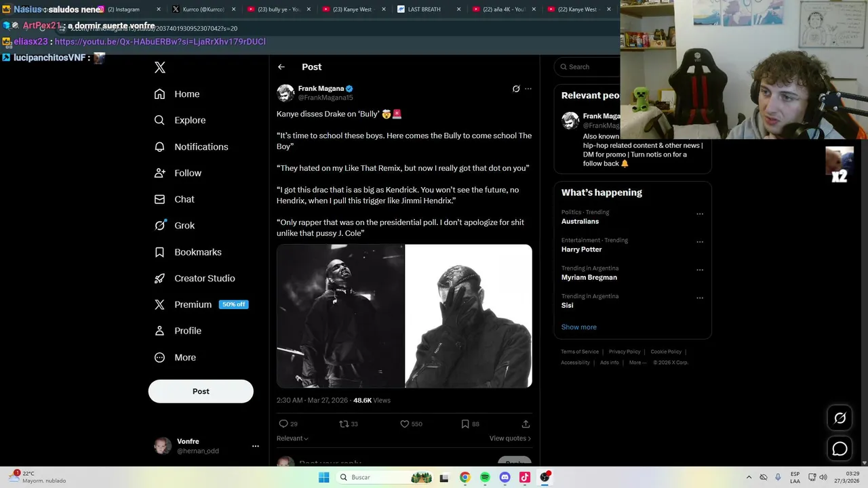Click View quotes link
The width and height of the screenshot is (868, 488).
(510, 439)
